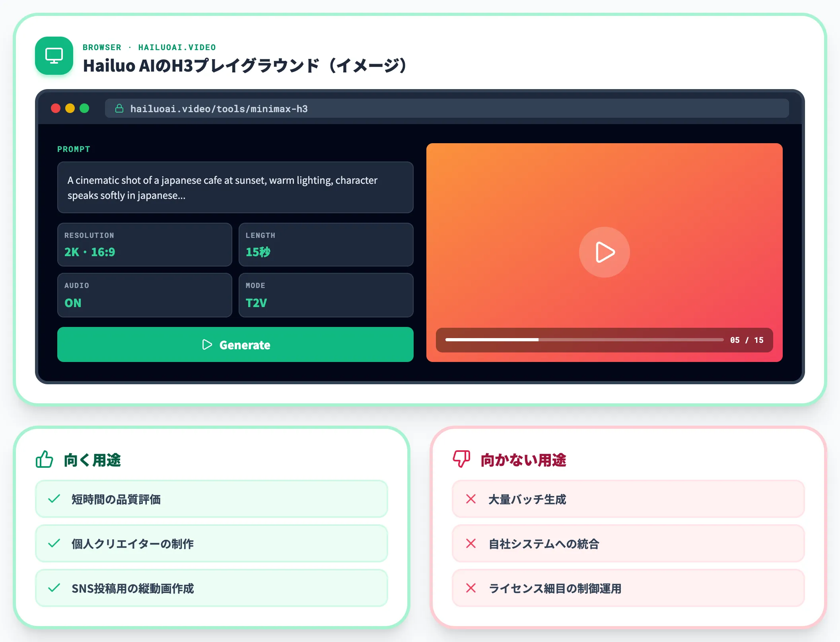Click the red window close dot
Screen dimensions: 840x642
pos(56,108)
